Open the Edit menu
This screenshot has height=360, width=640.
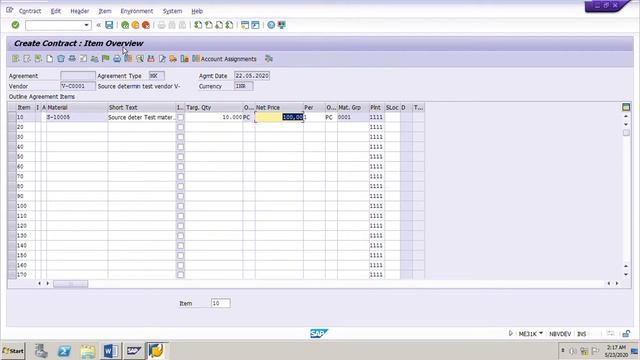[56, 11]
